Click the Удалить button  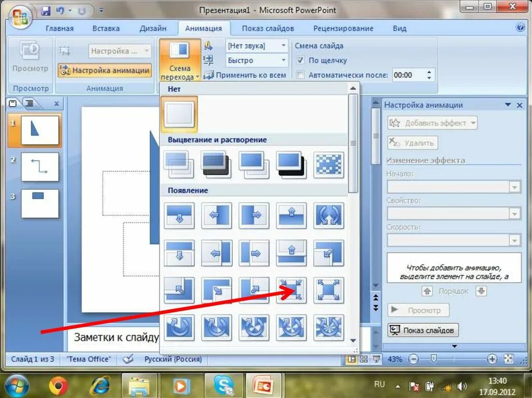[x=413, y=143]
